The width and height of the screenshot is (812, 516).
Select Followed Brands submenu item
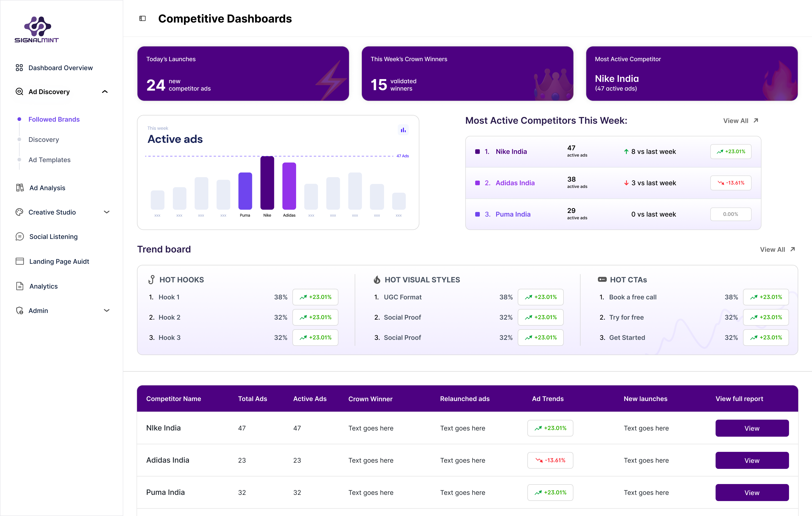(54, 119)
